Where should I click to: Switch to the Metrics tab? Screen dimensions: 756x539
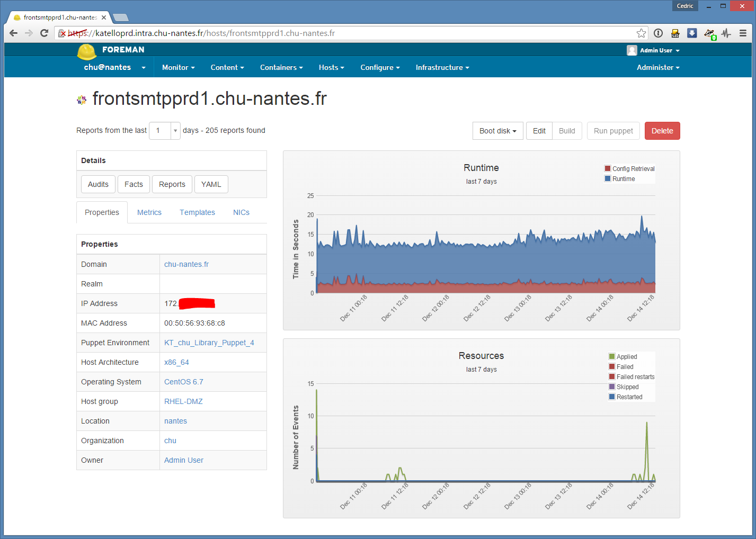[x=149, y=212]
